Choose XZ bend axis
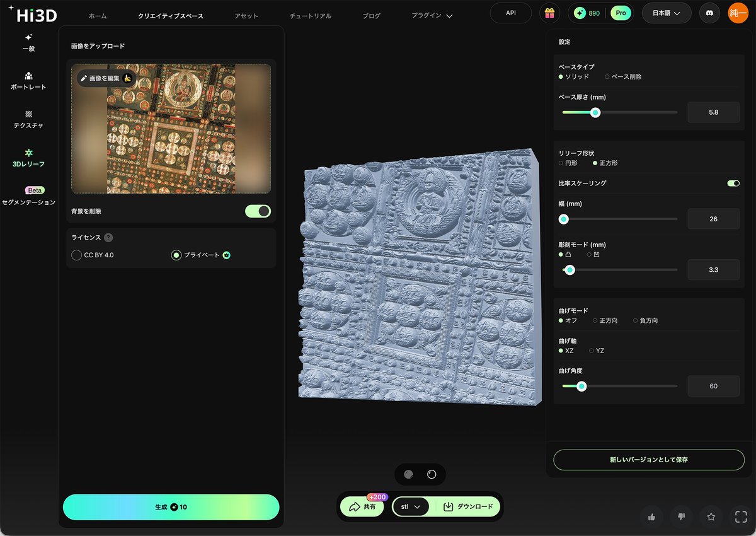The height and width of the screenshot is (536, 756). coord(566,351)
